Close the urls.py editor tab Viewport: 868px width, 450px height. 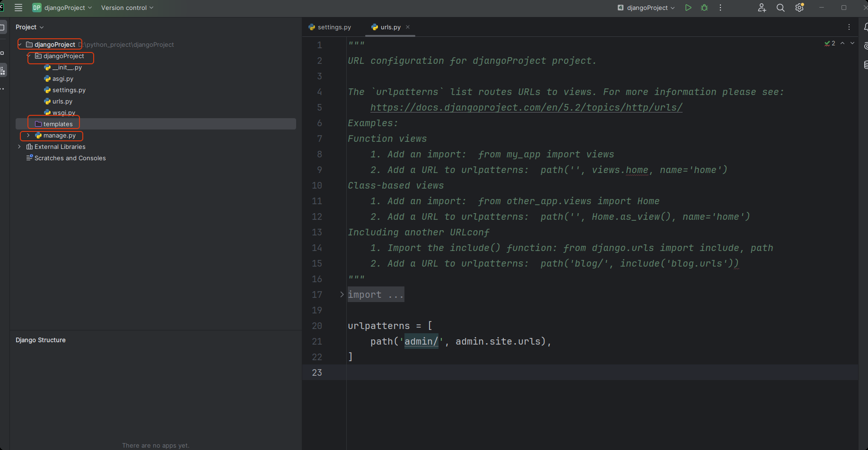[x=408, y=27]
